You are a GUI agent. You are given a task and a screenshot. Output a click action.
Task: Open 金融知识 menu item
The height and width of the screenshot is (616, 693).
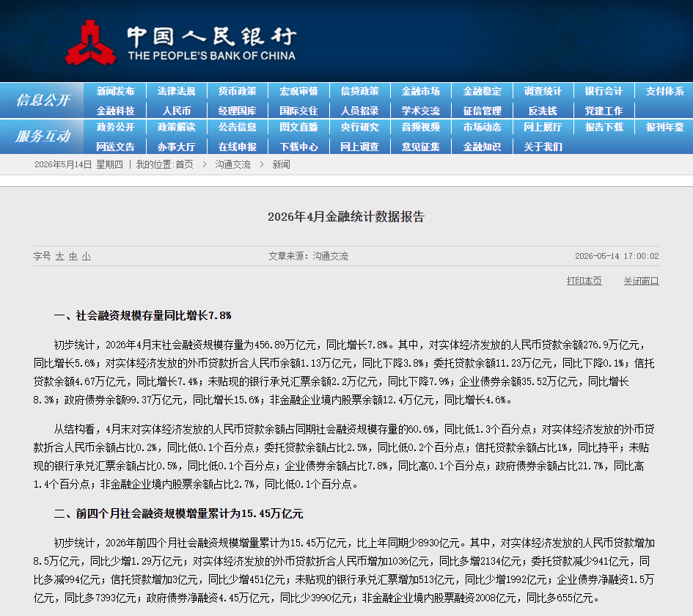483,146
